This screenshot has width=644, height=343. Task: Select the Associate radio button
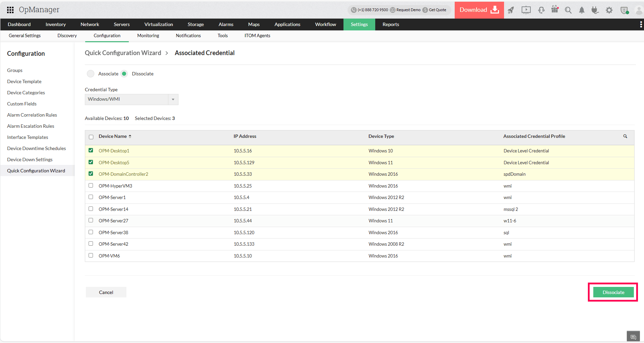click(x=90, y=74)
